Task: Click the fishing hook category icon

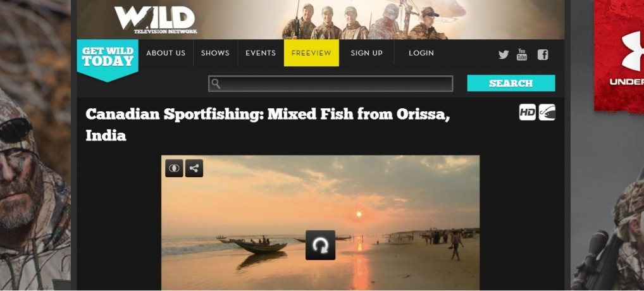Action: coord(547,112)
